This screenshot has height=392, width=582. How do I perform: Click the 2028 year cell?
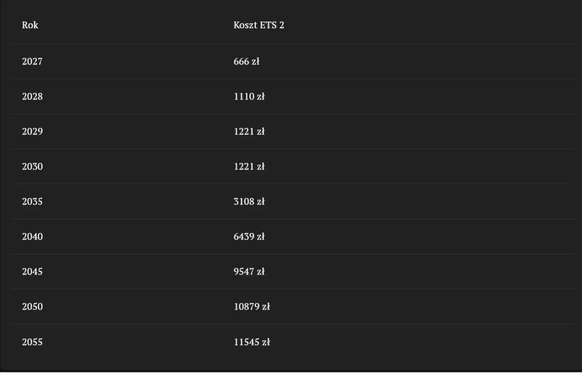click(32, 96)
